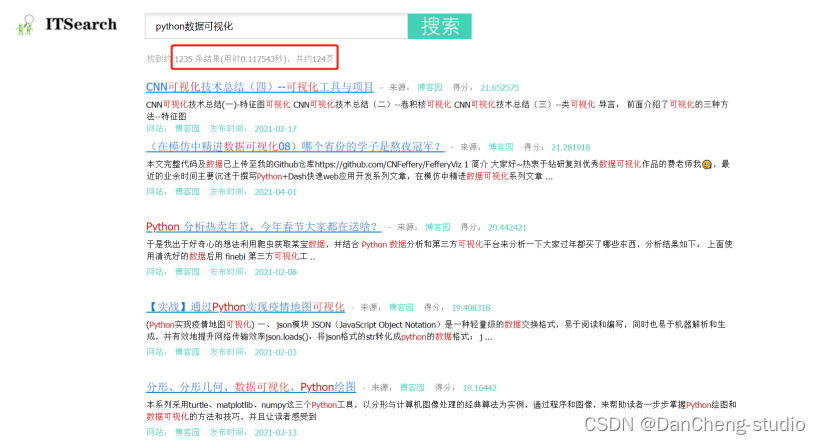Open result 哪个省份的学子是熬夜冠军？
The image size is (820, 444).
pyautogui.click(x=295, y=146)
